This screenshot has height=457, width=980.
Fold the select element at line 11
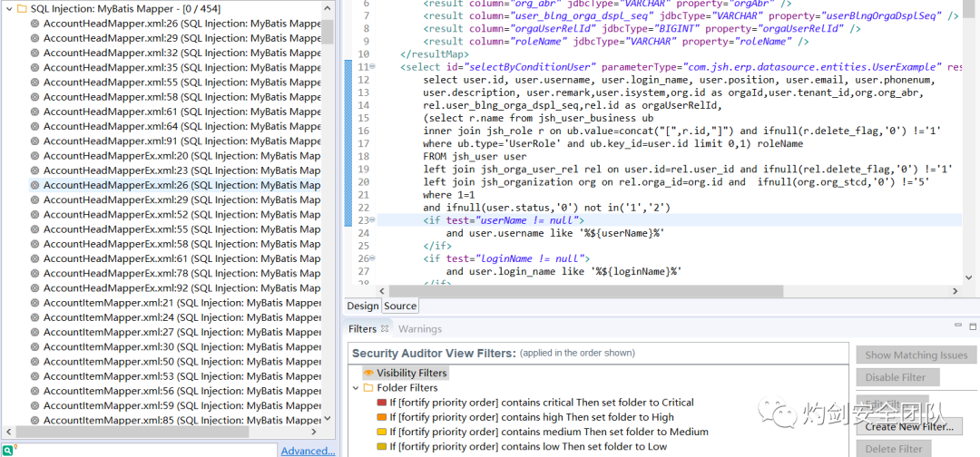click(373, 67)
